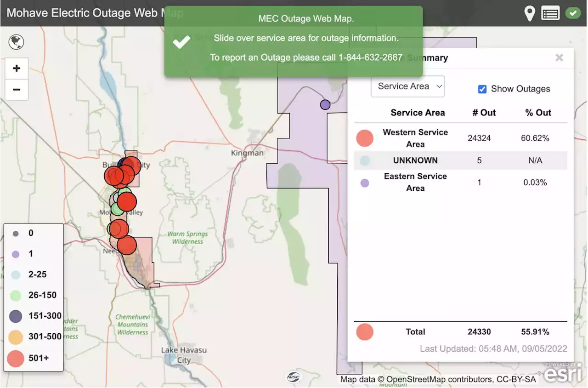Screen dimensions: 588x388
Task: Click the 60.62% value
Action: 535,138
